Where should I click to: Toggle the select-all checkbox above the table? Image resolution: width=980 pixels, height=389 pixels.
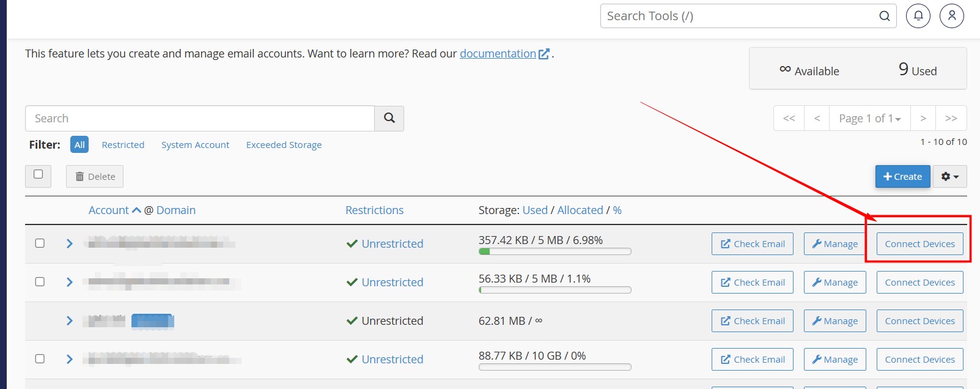(38, 175)
